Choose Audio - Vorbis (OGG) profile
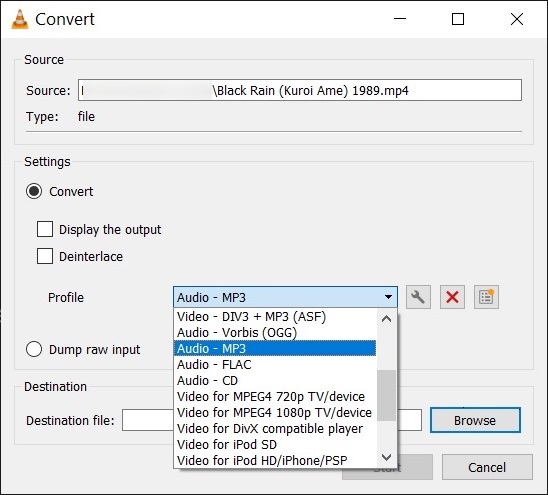548x495 pixels. (275, 332)
